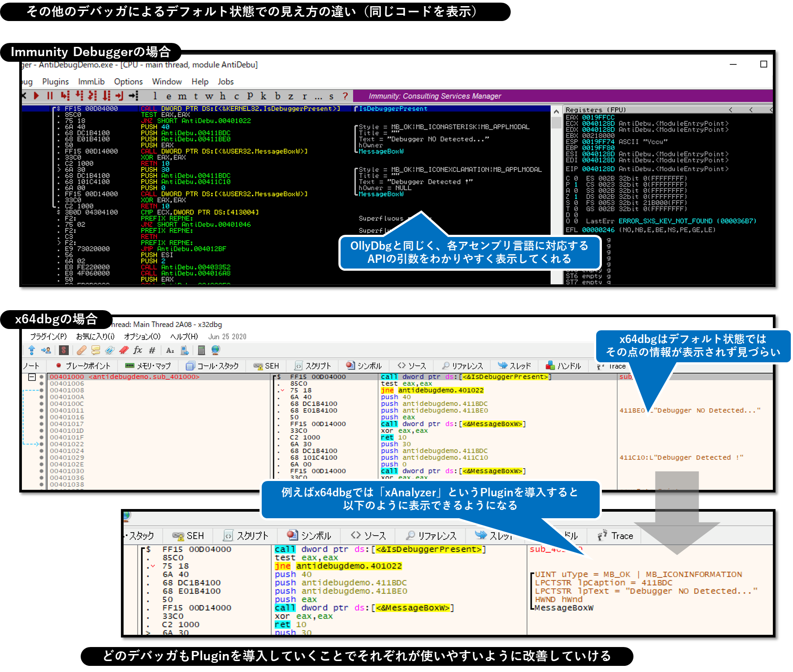
Task: Click the labels blue tags icon in x32dbg
Action: click(110, 350)
